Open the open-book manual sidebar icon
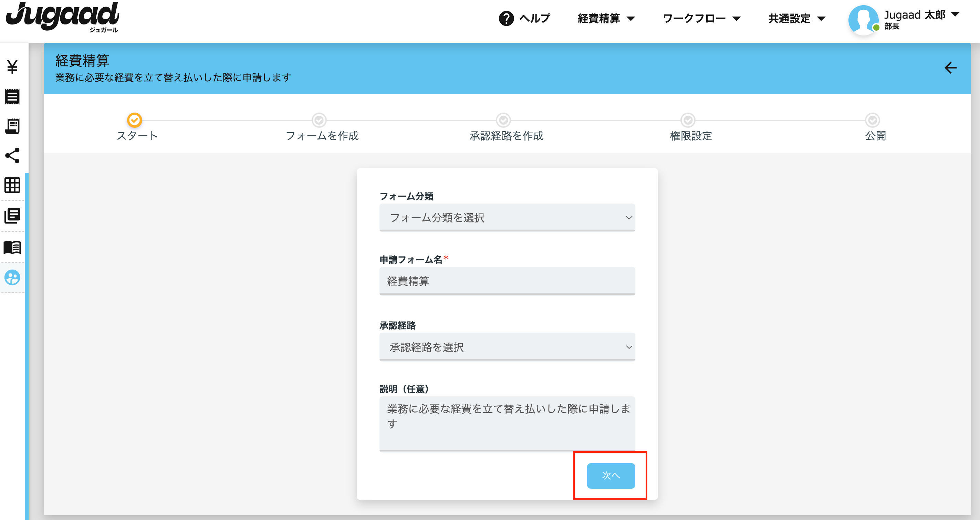 12,247
